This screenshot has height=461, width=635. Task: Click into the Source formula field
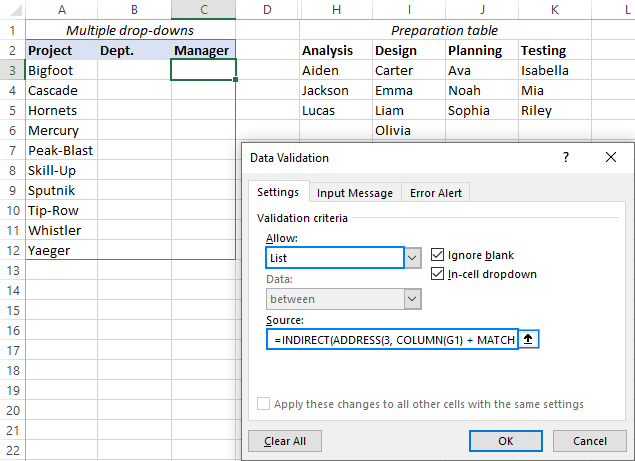tap(392, 339)
